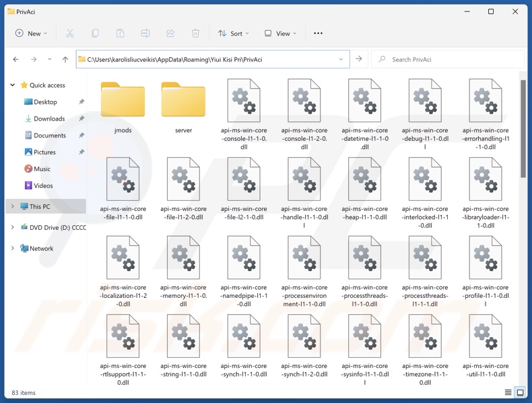Click the Go to arrow beside address bar
The image size is (532, 403).
click(x=359, y=59)
